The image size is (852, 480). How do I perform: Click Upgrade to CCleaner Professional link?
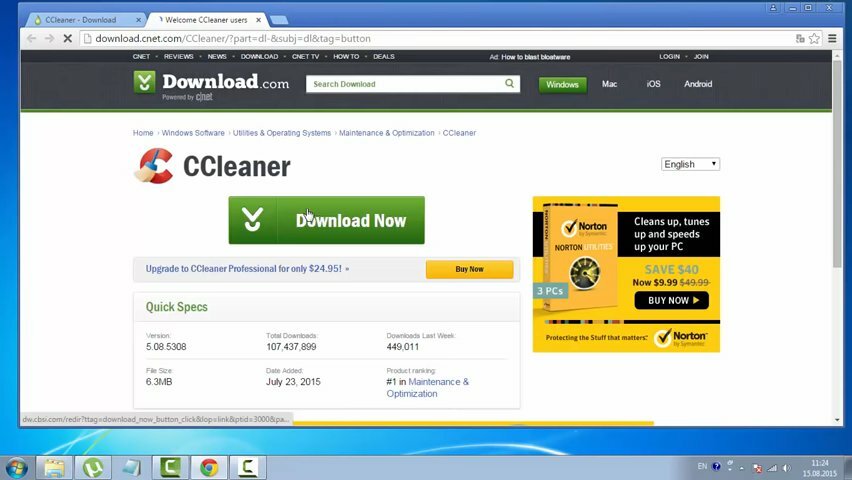tap(247, 269)
